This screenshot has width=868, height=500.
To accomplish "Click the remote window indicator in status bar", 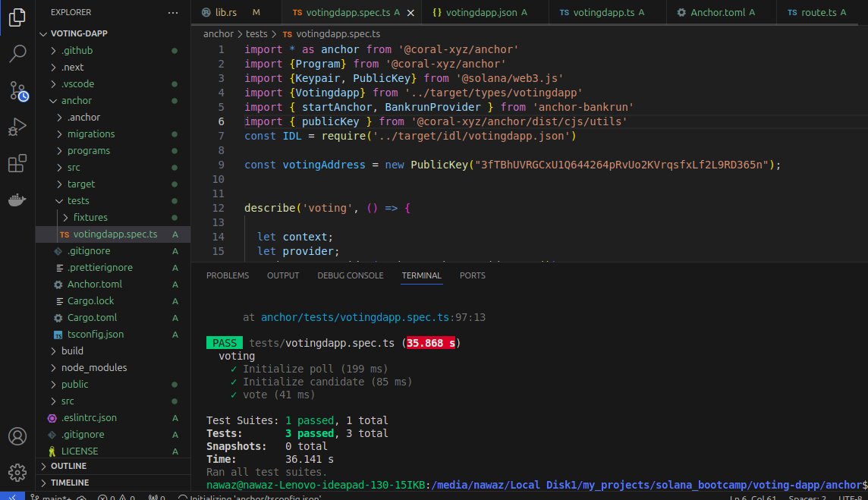I will tap(12, 496).
